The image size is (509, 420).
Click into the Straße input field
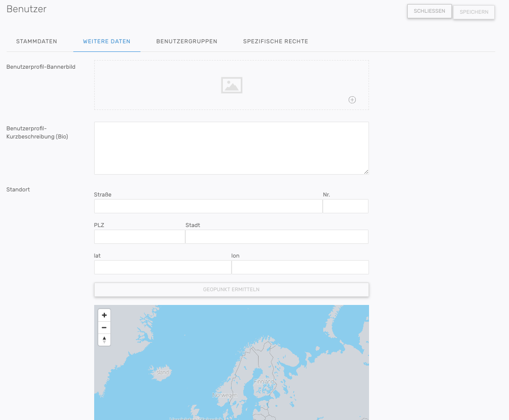(x=208, y=206)
